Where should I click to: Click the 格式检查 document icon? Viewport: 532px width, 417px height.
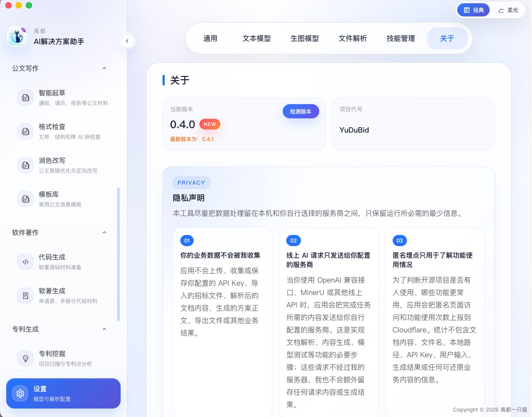(x=25, y=131)
